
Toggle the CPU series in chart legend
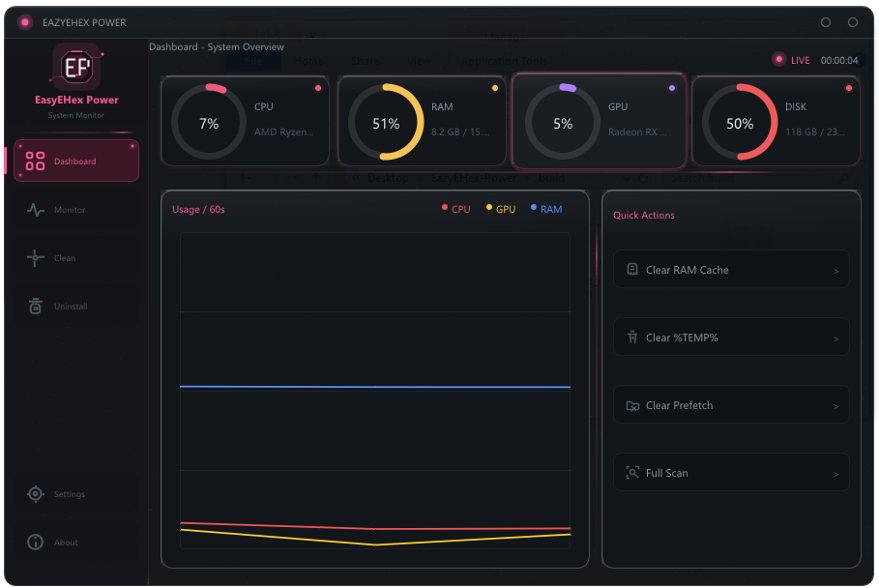(455, 209)
